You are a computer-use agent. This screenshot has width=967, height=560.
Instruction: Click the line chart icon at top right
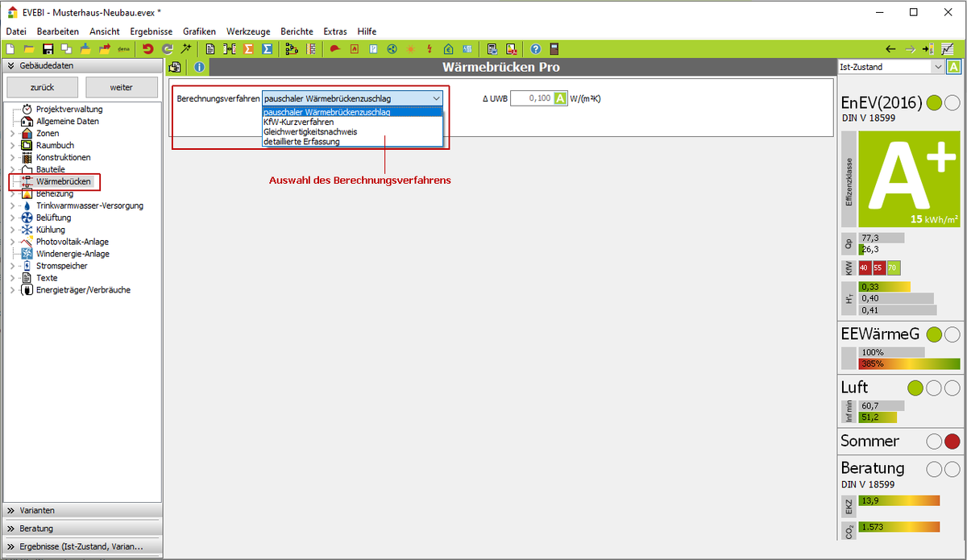947,49
